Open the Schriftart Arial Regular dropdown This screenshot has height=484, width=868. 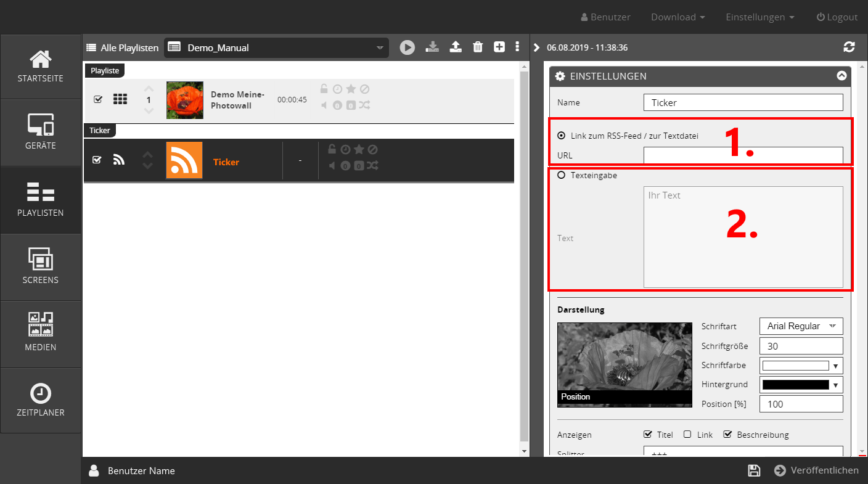tap(801, 326)
